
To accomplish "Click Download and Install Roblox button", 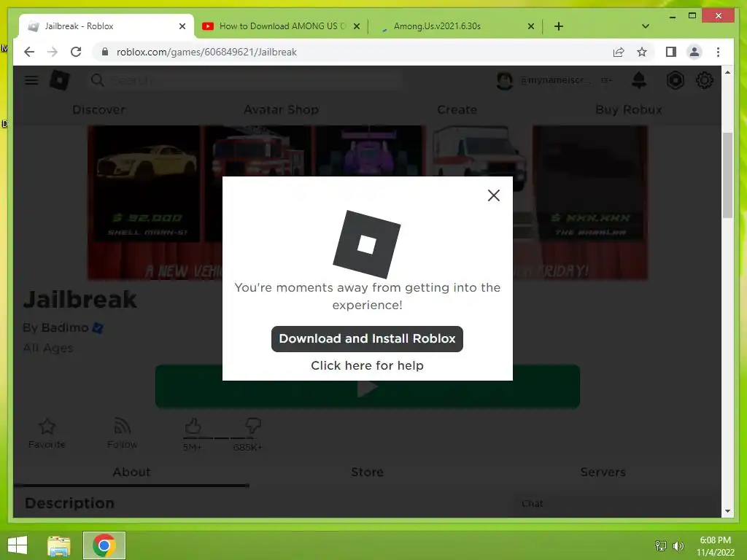I will [367, 338].
